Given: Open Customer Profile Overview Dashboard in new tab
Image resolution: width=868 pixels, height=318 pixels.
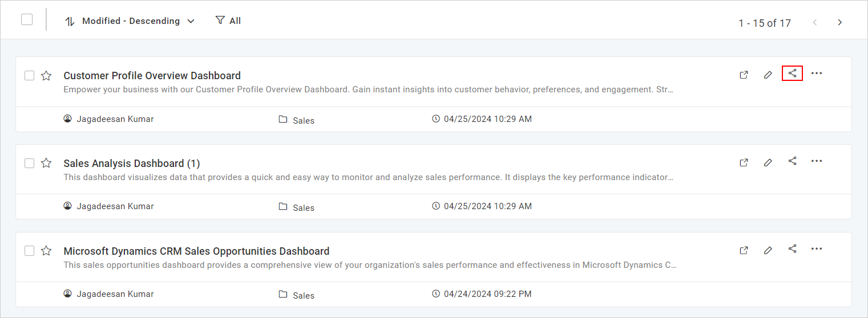Looking at the screenshot, I should click(x=744, y=75).
